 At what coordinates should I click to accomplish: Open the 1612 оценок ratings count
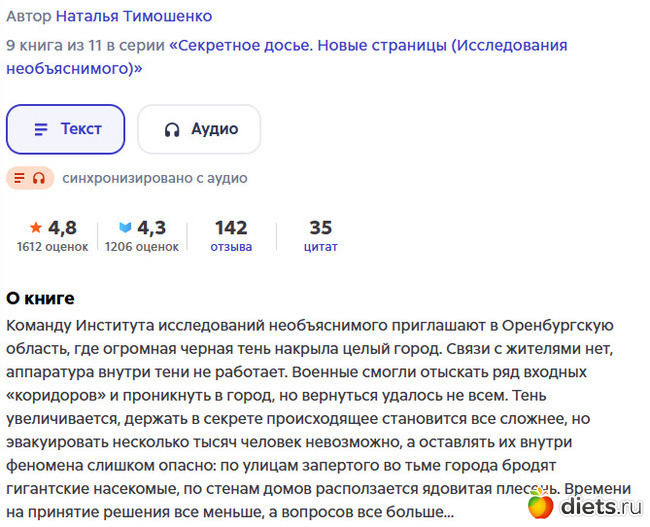(52, 246)
